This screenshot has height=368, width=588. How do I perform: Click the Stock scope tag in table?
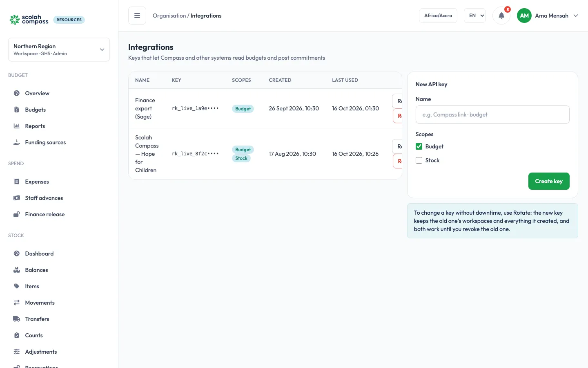(x=241, y=158)
